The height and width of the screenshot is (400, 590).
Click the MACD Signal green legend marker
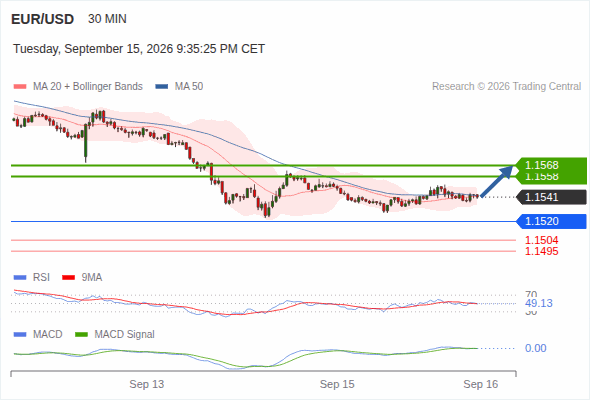[x=81, y=335]
